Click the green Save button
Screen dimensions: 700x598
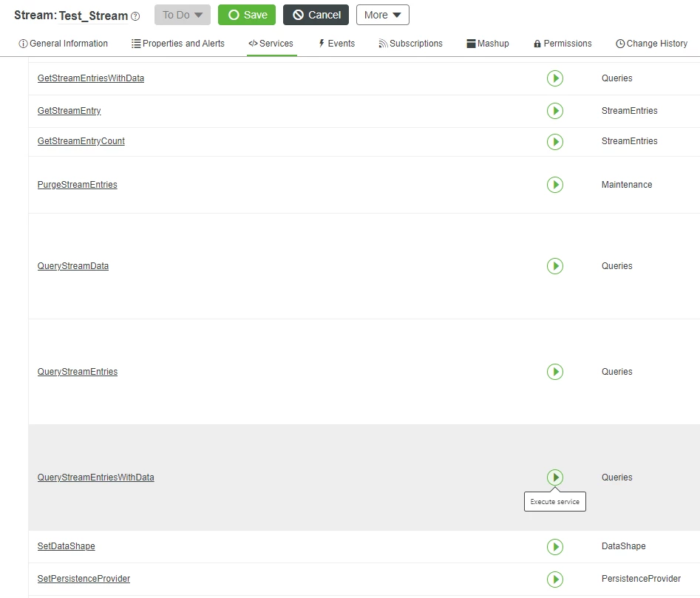247,15
